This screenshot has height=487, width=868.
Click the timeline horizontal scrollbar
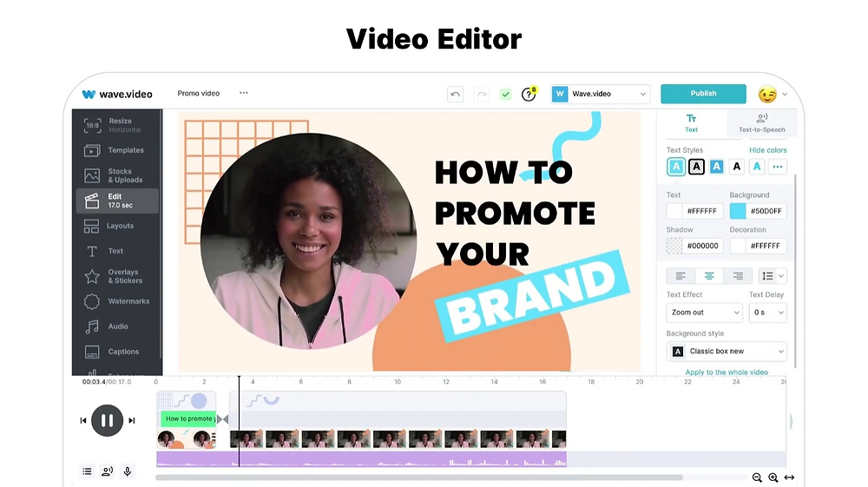pyautogui.click(x=419, y=477)
